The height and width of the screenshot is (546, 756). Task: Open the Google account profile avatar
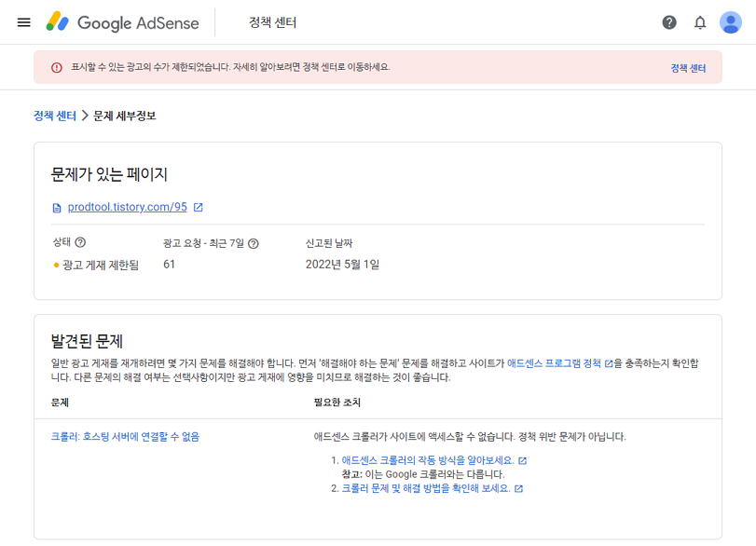click(x=731, y=22)
